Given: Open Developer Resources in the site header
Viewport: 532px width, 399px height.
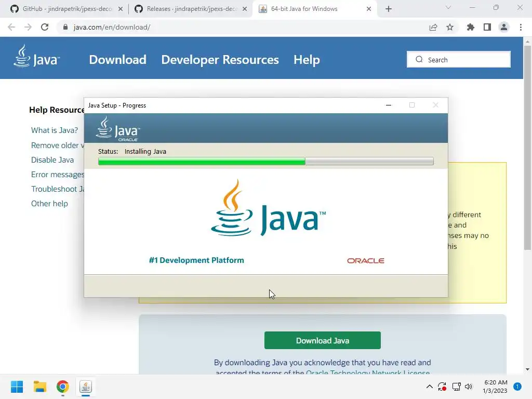Looking at the screenshot, I should coord(220,60).
